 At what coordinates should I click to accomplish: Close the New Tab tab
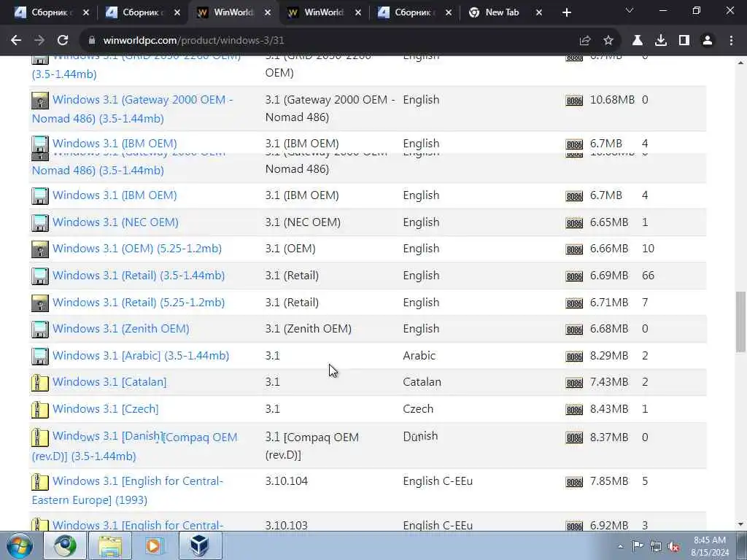click(539, 12)
